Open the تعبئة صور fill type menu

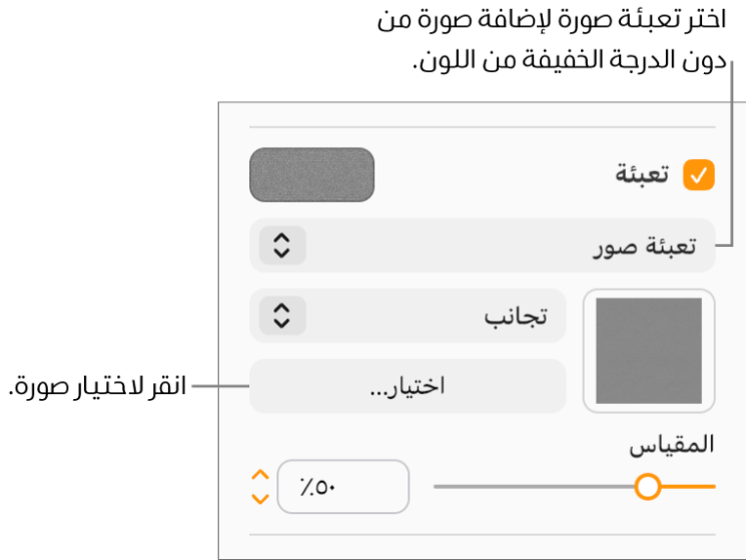[x=482, y=246]
